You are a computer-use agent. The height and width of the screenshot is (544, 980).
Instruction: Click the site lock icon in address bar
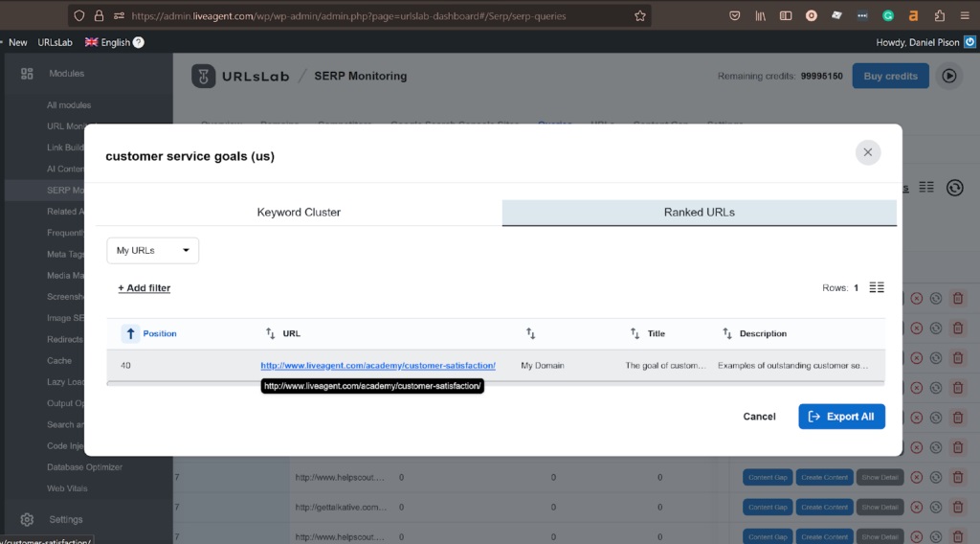[99, 16]
